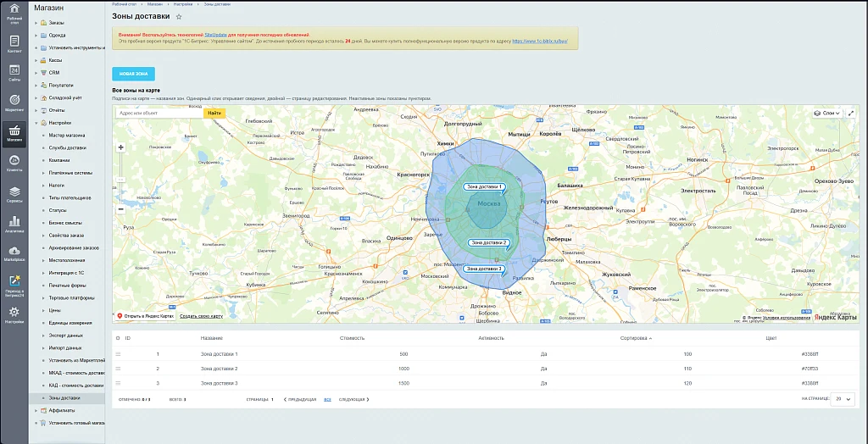
Task: Open Платёжные системы in the settings tree
Action: pyautogui.click(x=70, y=173)
